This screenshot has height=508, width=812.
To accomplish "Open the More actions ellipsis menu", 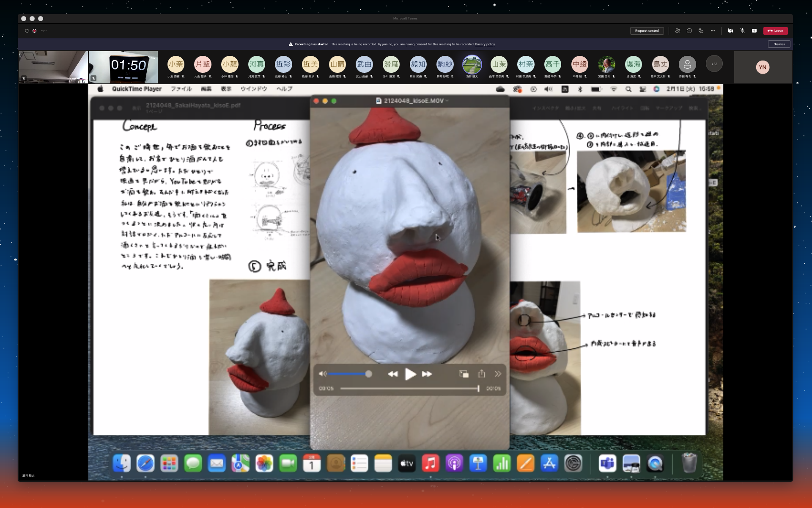I will (713, 31).
